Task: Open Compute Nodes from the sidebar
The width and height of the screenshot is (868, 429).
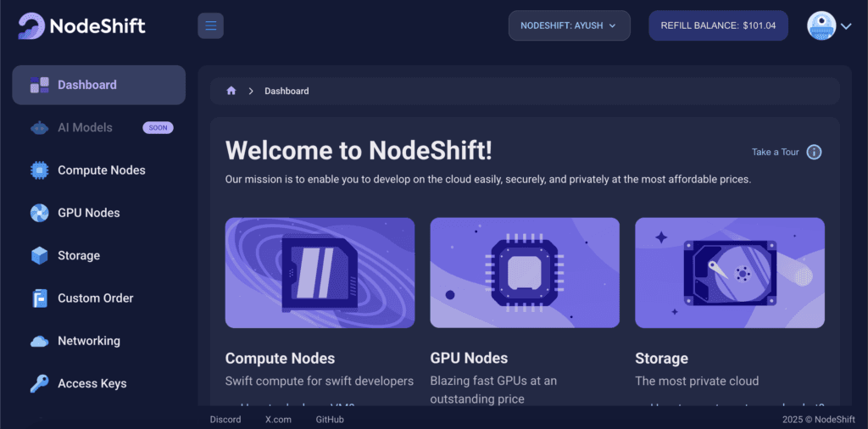Action: pyautogui.click(x=102, y=170)
